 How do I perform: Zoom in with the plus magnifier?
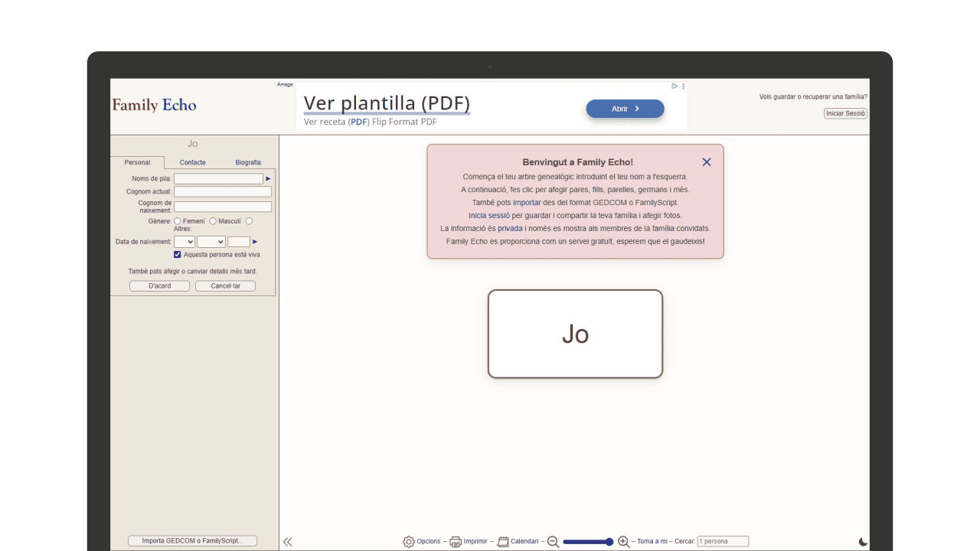click(623, 542)
